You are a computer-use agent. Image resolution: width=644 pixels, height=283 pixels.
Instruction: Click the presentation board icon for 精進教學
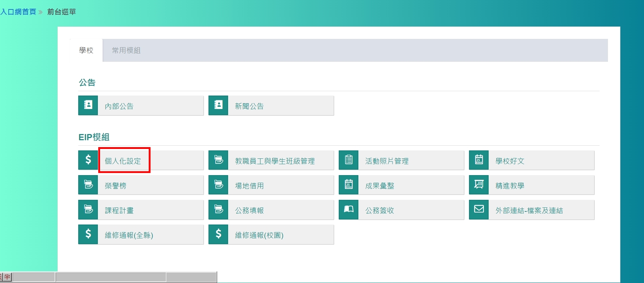(x=479, y=185)
